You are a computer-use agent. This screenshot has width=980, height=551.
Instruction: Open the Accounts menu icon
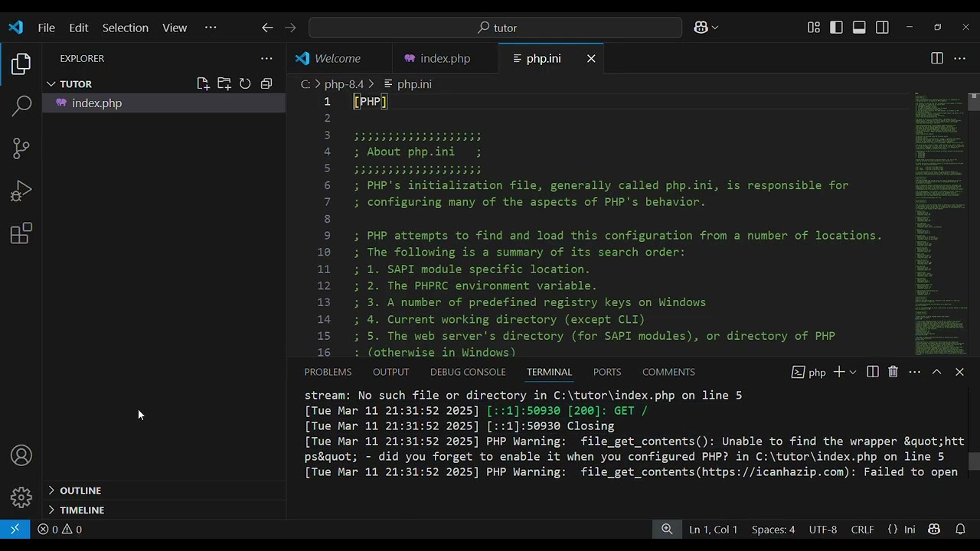21,455
